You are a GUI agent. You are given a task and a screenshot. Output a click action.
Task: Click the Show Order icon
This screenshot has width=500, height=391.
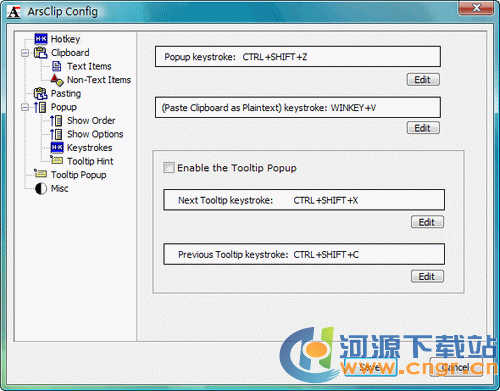tap(56, 121)
